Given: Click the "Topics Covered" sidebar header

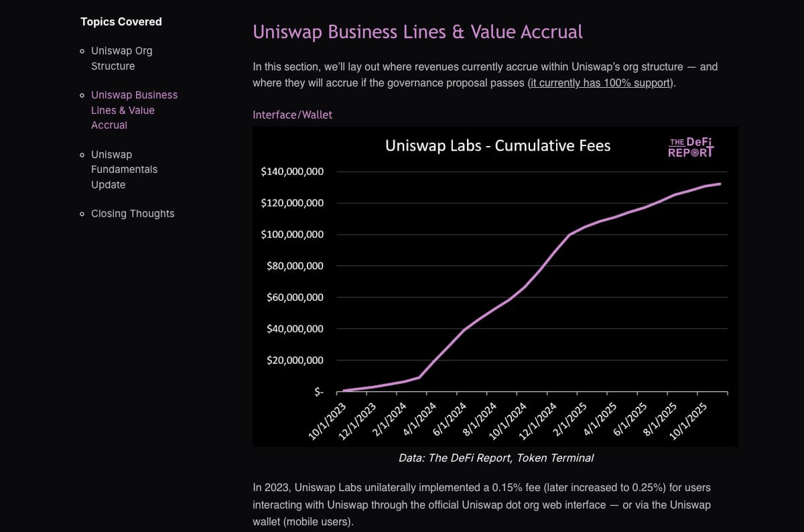Looking at the screenshot, I should coord(121,21).
